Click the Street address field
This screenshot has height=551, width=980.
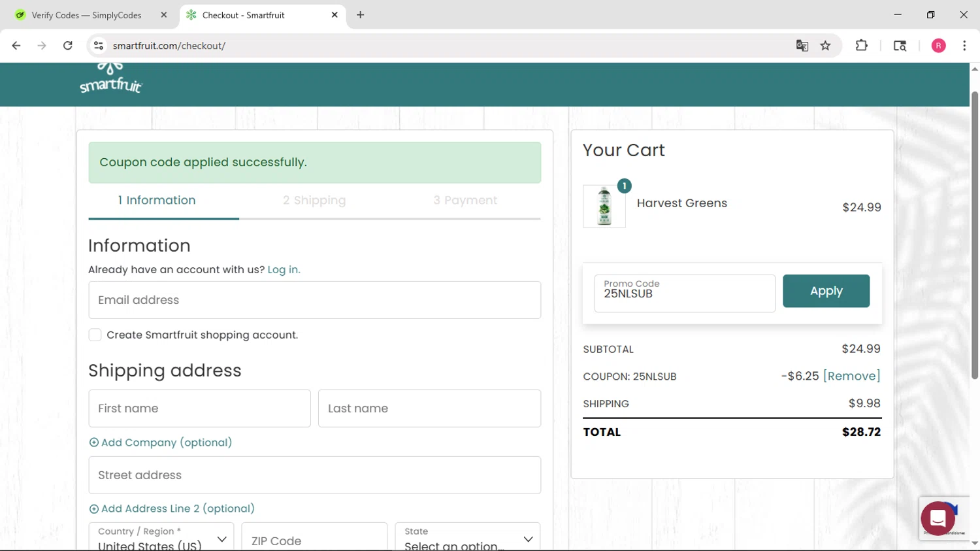[x=314, y=475]
